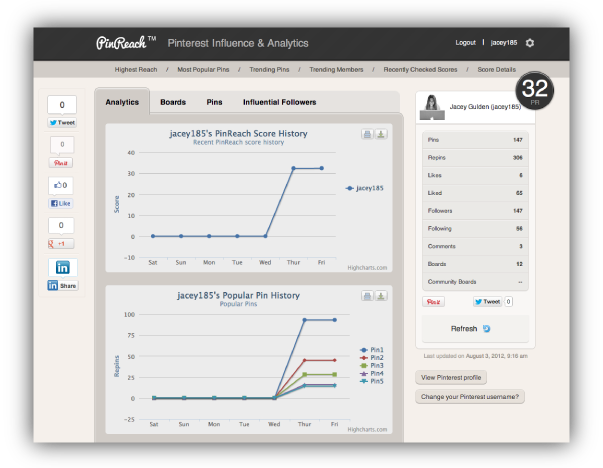Click the LinkedIn Share button
This screenshot has width=603, height=468.
pyautogui.click(x=63, y=286)
